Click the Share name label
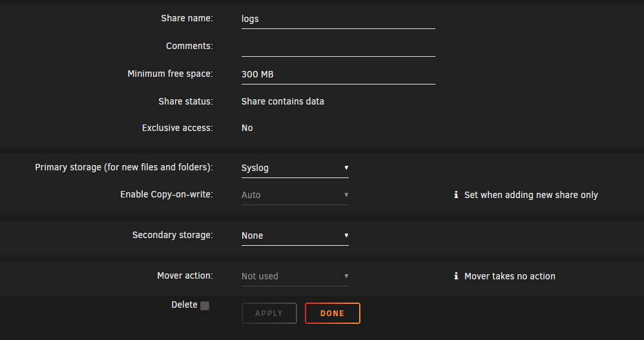This screenshot has width=644, height=340. pos(187,19)
